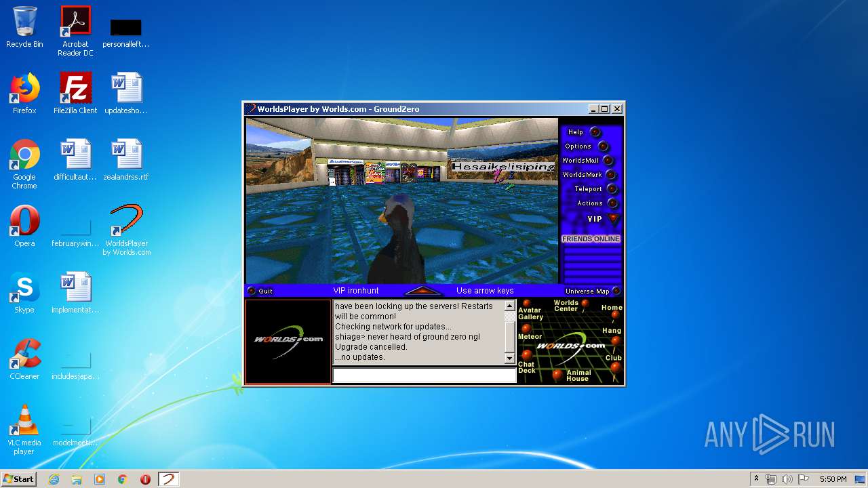Open the Actions button
This screenshot has height=488, width=868.
[x=597, y=203]
